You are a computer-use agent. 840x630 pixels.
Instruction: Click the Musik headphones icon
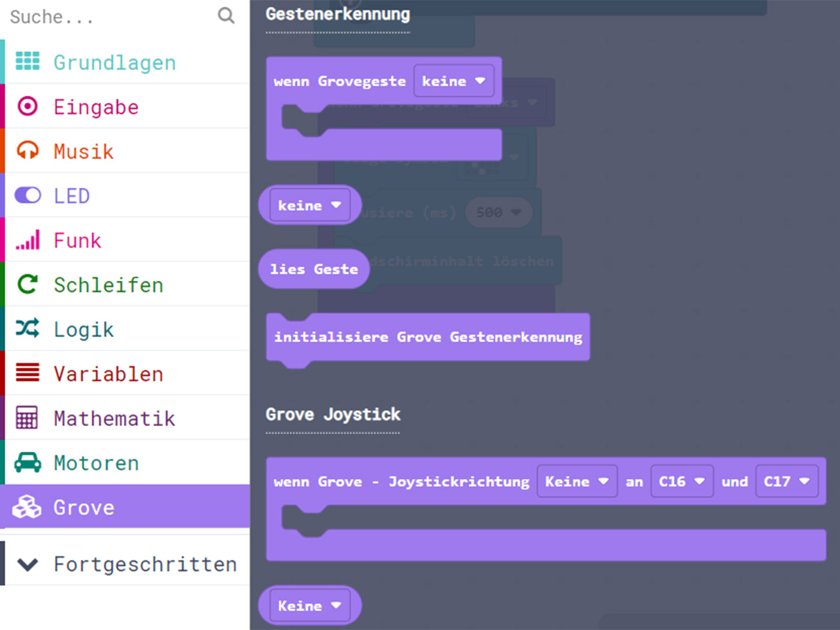point(28,151)
